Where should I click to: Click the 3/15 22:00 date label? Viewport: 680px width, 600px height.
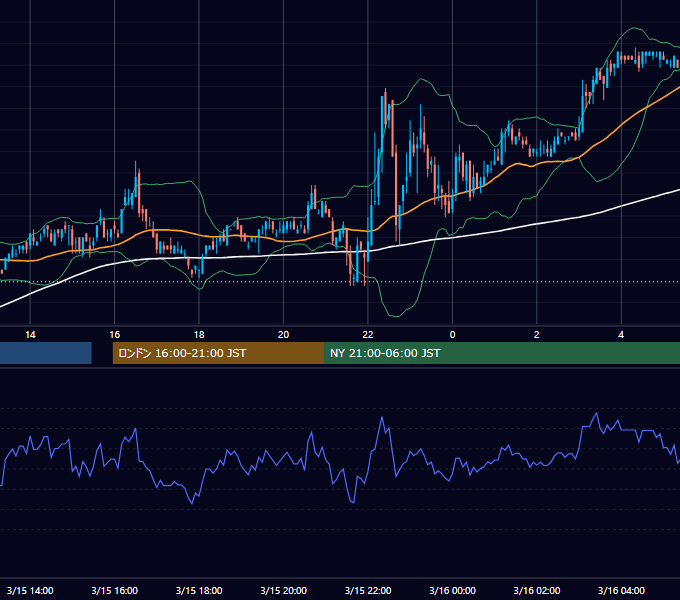point(368,590)
